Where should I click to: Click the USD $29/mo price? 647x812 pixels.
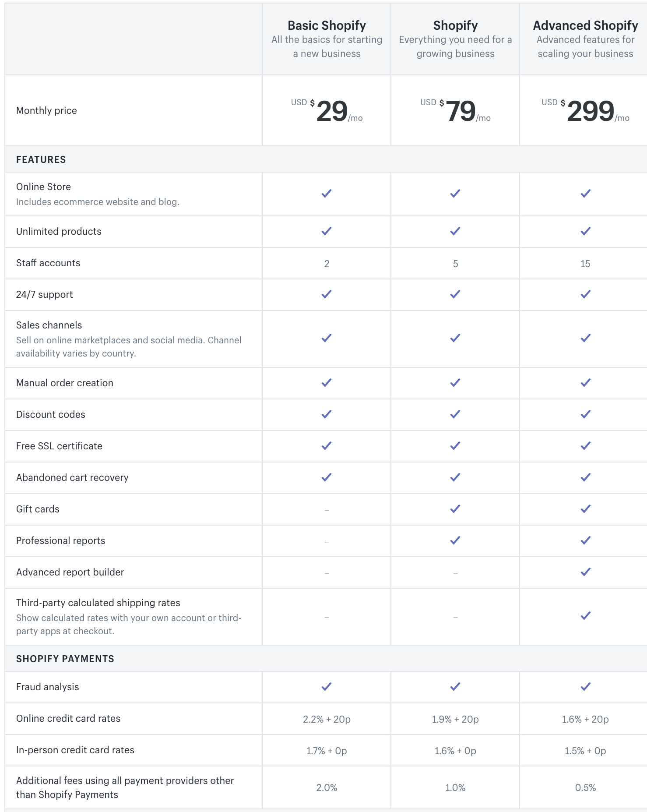coord(327,111)
